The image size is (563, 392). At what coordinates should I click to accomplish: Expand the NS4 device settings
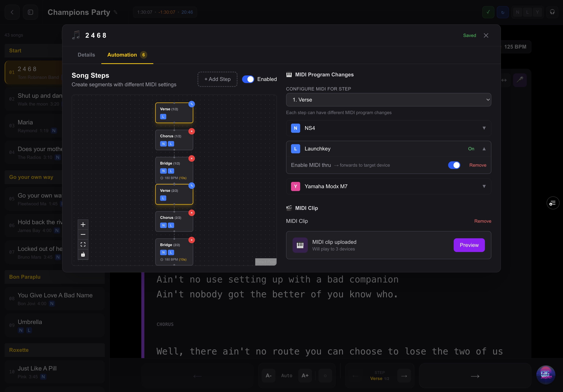[484, 128]
